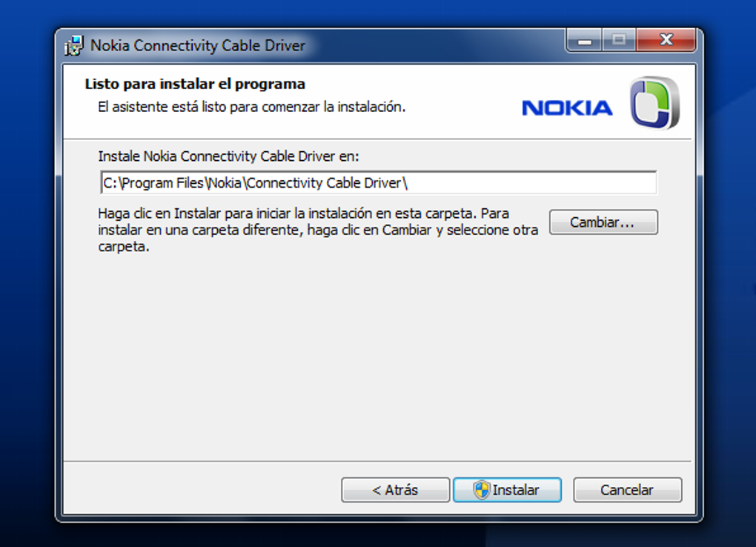The image size is (756, 547).
Task: Click the separator line above the bottom buttons
Action: pyautogui.click(x=378, y=462)
